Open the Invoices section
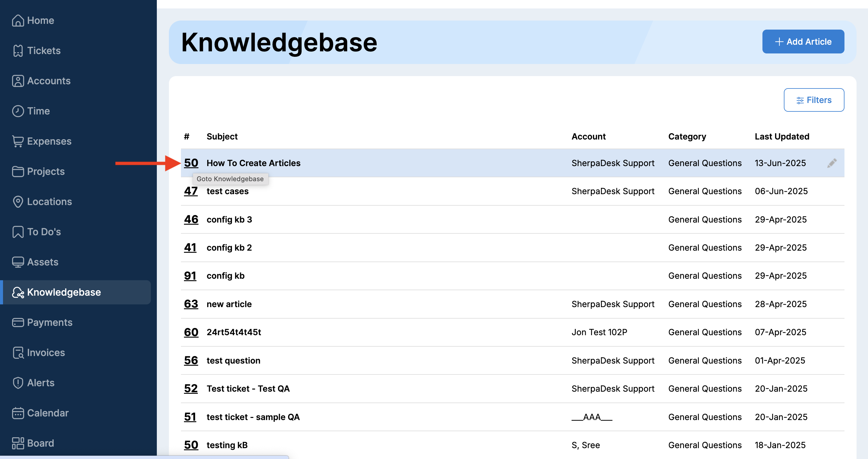868x459 pixels. pos(46,353)
